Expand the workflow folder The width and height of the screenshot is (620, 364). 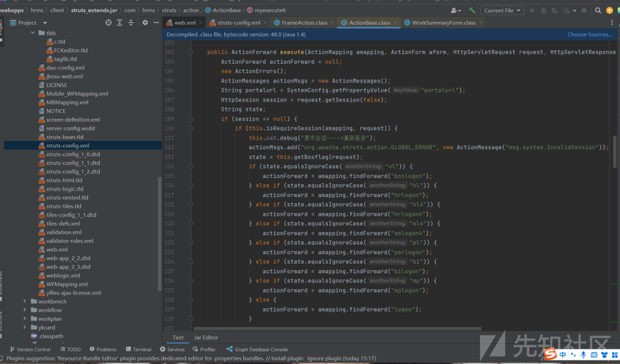[25, 310]
